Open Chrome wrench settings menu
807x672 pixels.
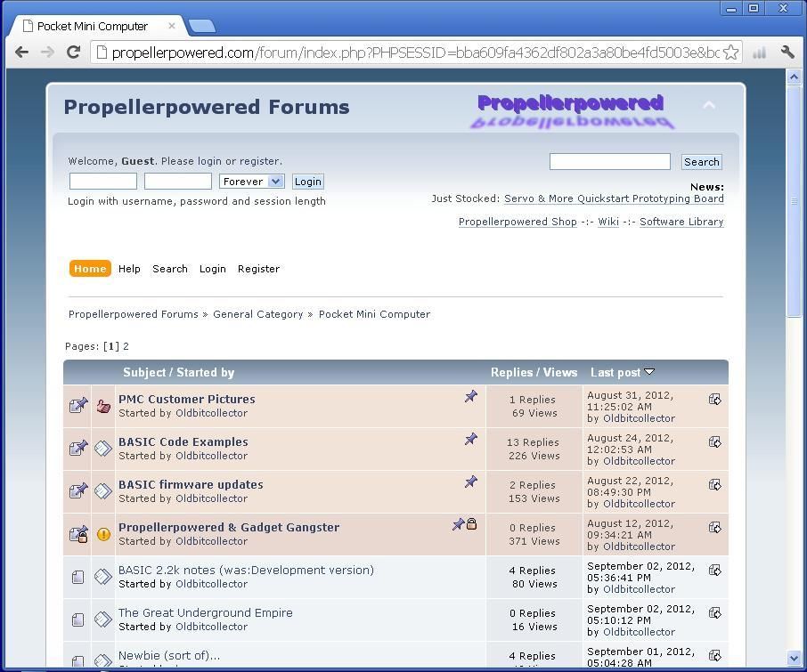tap(787, 52)
